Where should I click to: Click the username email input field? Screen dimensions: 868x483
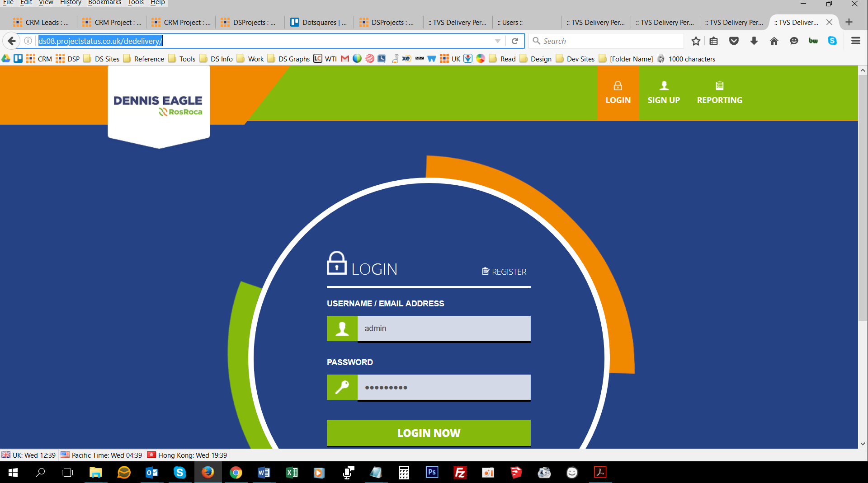click(443, 328)
